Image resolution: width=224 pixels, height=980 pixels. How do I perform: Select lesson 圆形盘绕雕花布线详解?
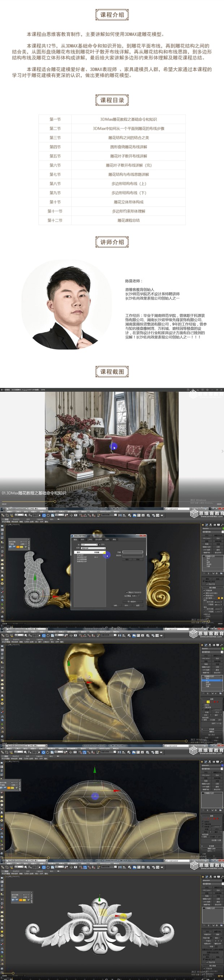point(128,147)
